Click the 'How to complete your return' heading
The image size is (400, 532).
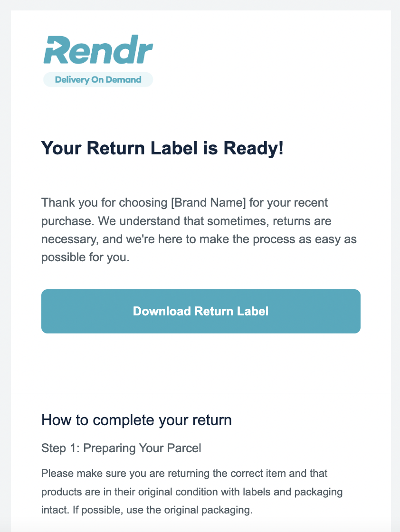pos(136,420)
